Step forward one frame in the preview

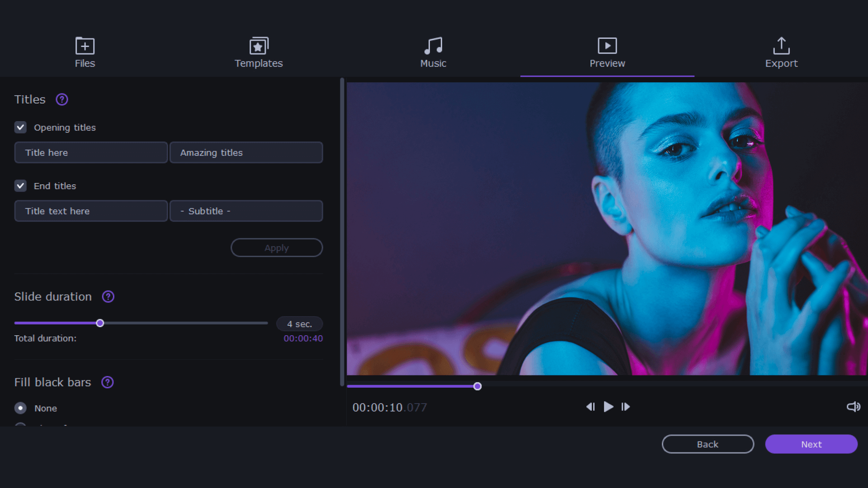coord(626,407)
